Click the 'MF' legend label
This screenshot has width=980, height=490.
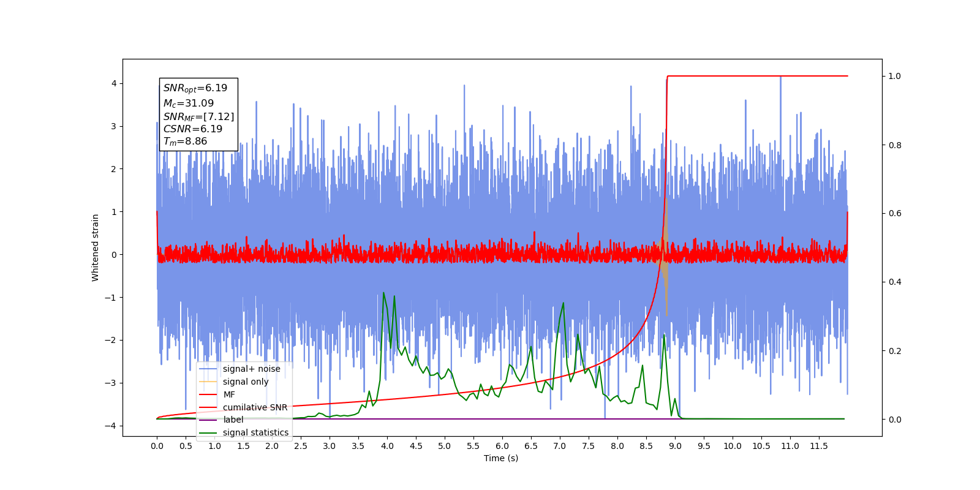click(x=229, y=394)
